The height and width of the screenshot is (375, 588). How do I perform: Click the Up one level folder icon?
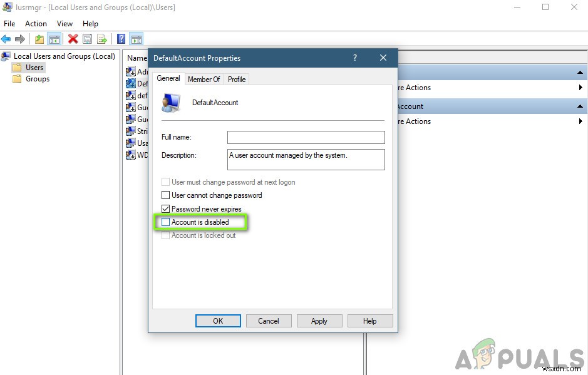39,39
